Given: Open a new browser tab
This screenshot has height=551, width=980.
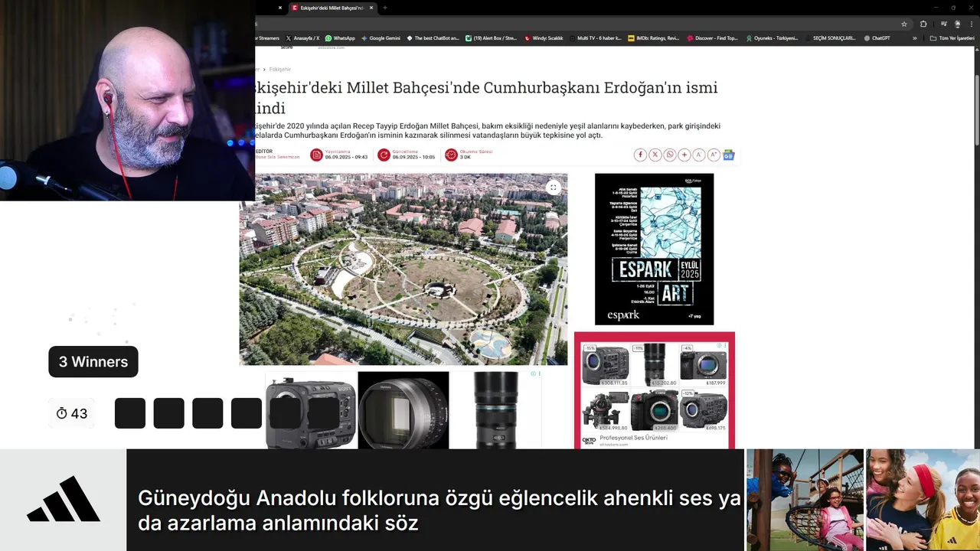Looking at the screenshot, I should (x=385, y=8).
